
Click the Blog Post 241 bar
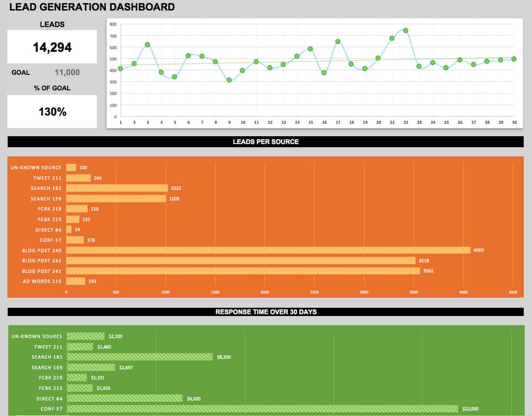pos(243,271)
